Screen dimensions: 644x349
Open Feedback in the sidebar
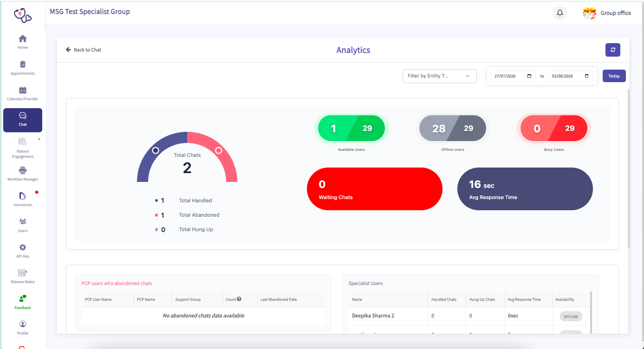23,302
